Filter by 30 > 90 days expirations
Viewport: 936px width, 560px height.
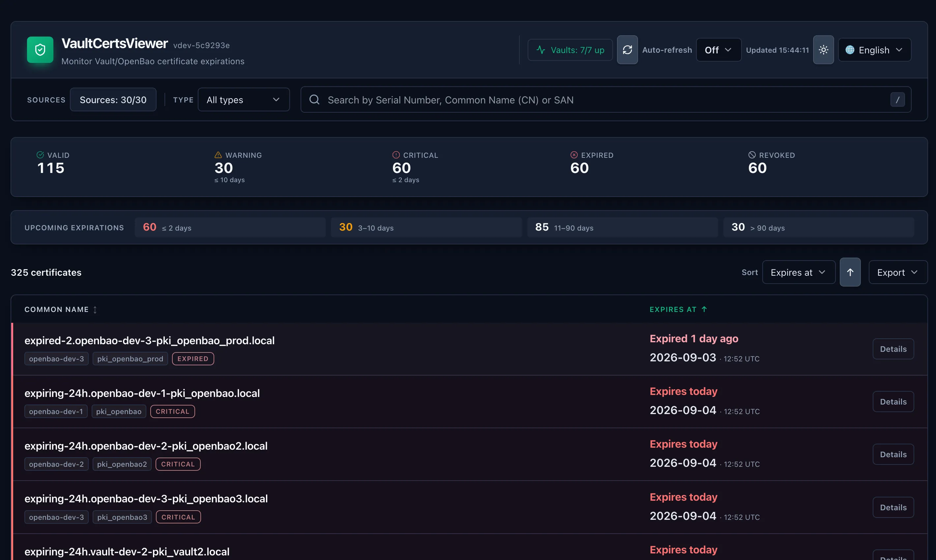click(x=819, y=227)
